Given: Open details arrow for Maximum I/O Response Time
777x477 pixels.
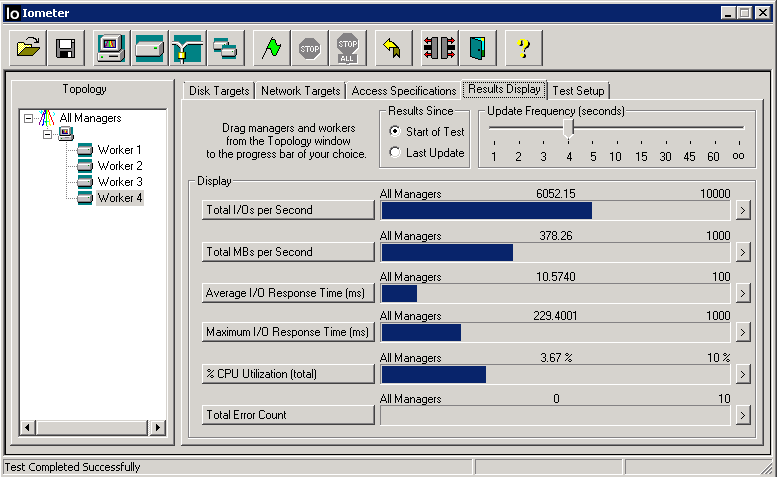Looking at the screenshot, I should click(742, 332).
